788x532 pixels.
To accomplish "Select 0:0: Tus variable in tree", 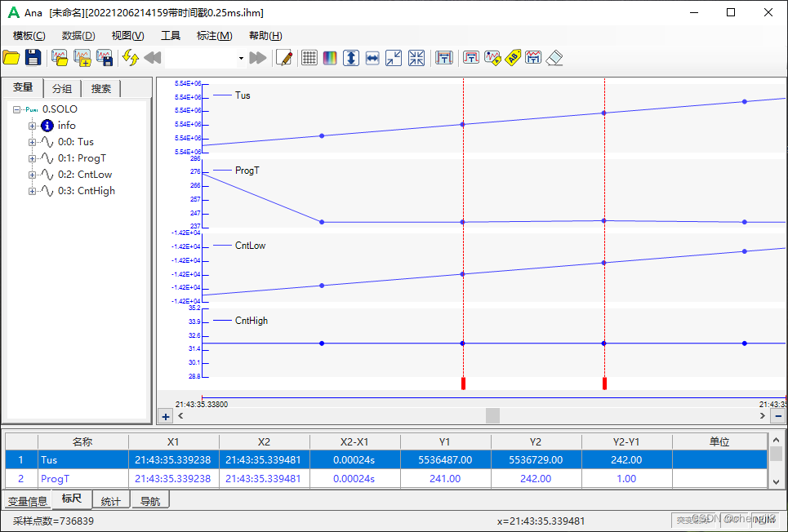I will 75,142.
